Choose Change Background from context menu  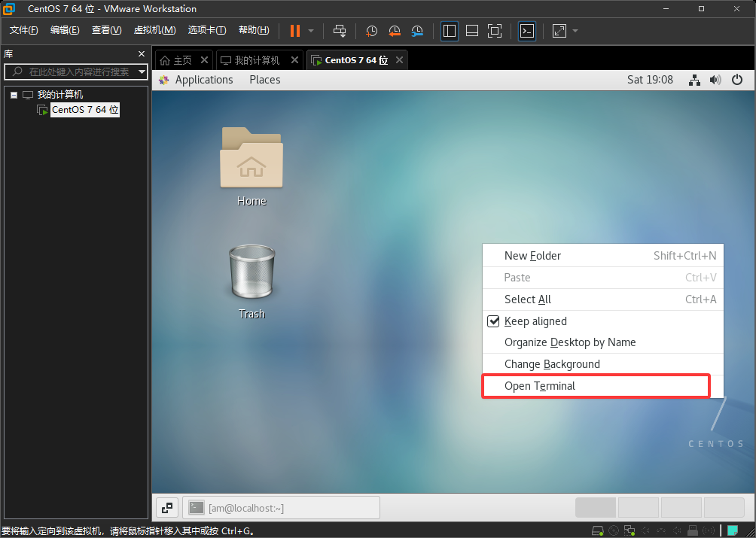pyautogui.click(x=602, y=364)
